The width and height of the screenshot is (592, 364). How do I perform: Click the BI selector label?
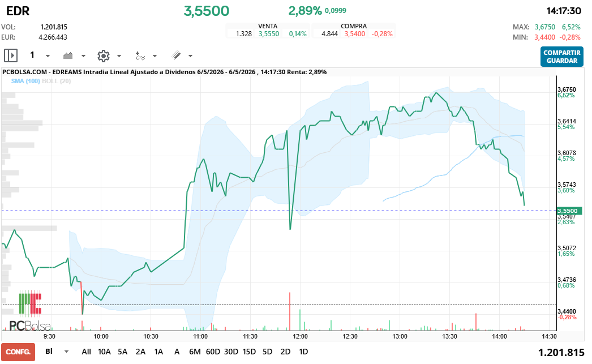coord(49,351)
